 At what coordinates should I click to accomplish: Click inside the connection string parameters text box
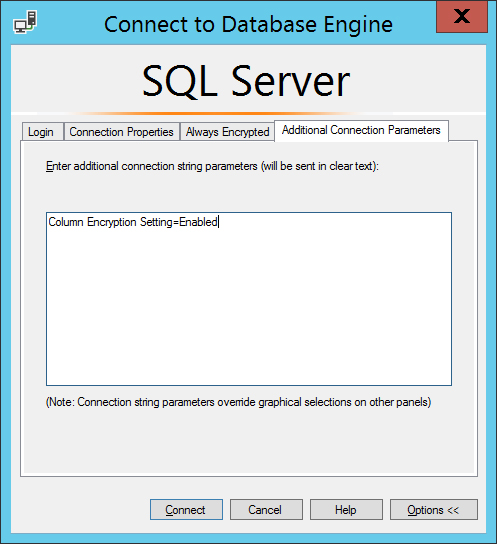[249, 299]
